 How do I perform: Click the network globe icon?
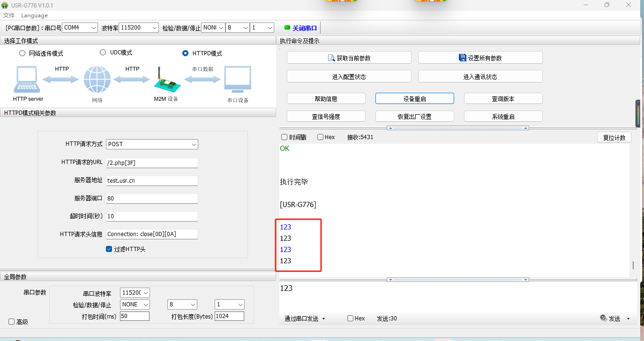coord(97,80)
